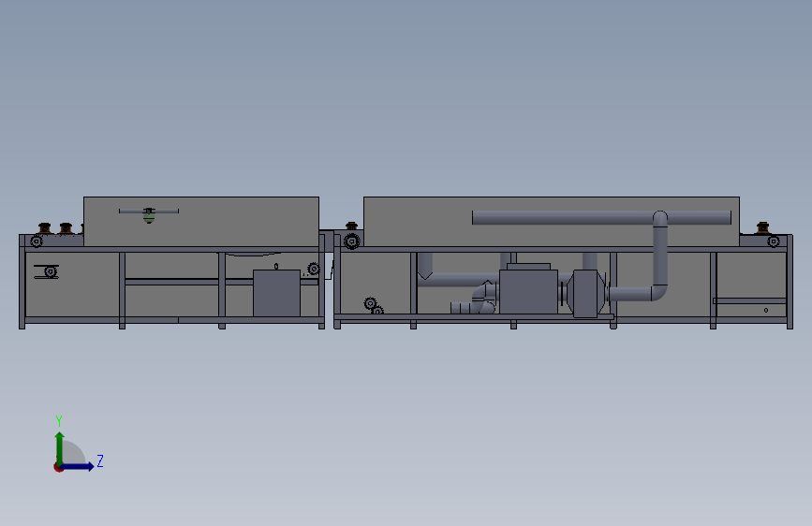Image resolution: width=812 pixels, height=526 pixels.
Task: Select the cylindrical motor housing beside blower box
Action: click(586, 294)
